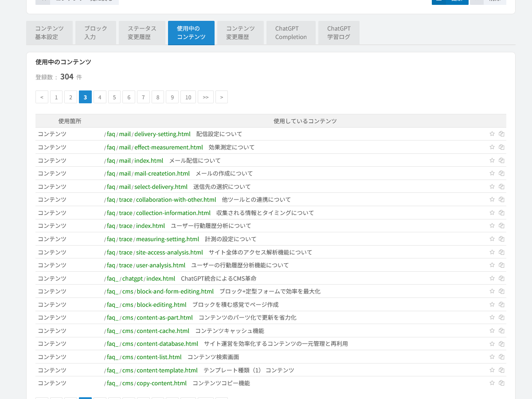Open delivery-setting.html link
The height and width of the screenshot is (399, 532).
tap(162, 134)
